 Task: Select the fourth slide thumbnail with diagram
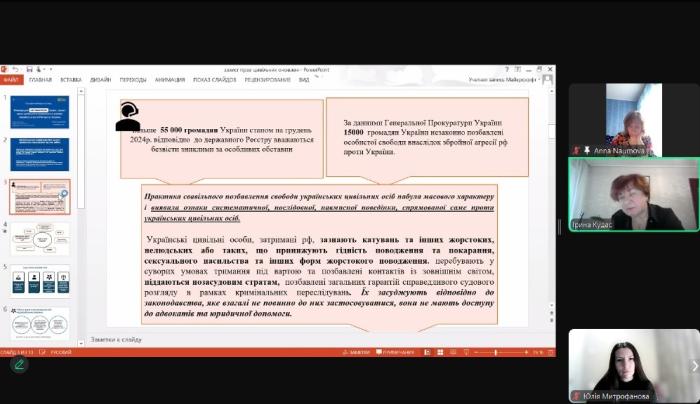point(40,239)
